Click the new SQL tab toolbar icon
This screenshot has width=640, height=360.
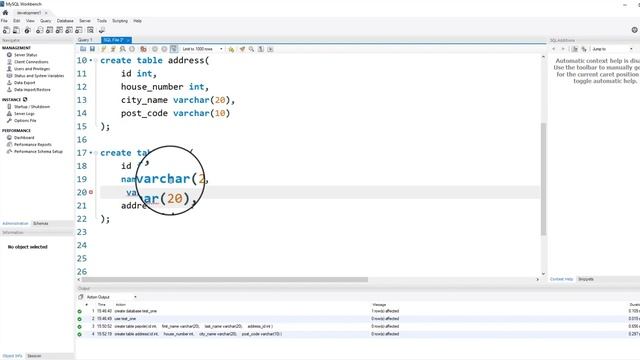click(x=6, y=30)
